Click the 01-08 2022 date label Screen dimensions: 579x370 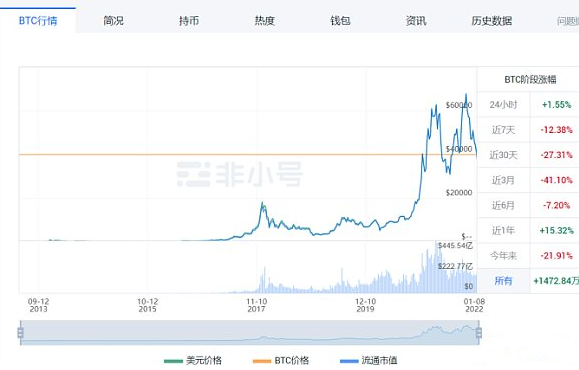474,305
